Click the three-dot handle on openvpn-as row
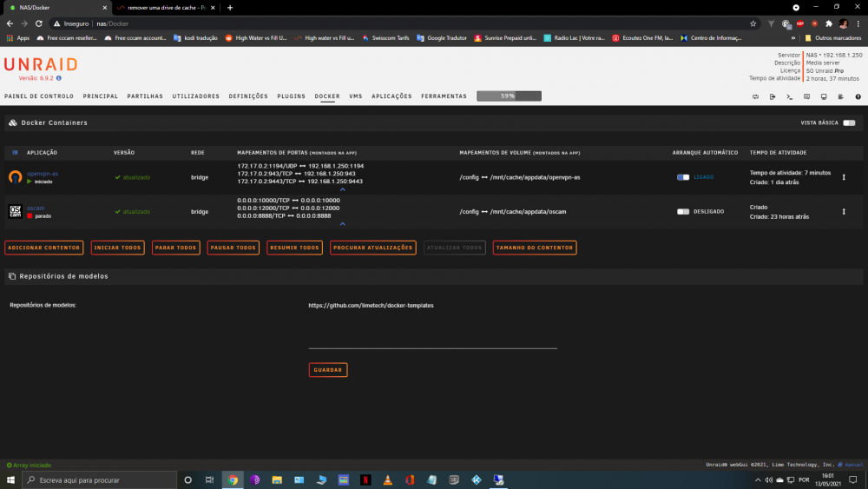 pos(844,177)
